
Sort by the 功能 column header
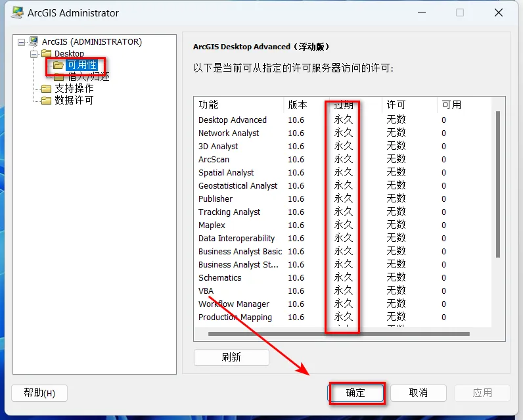click(x=239, y=105)
